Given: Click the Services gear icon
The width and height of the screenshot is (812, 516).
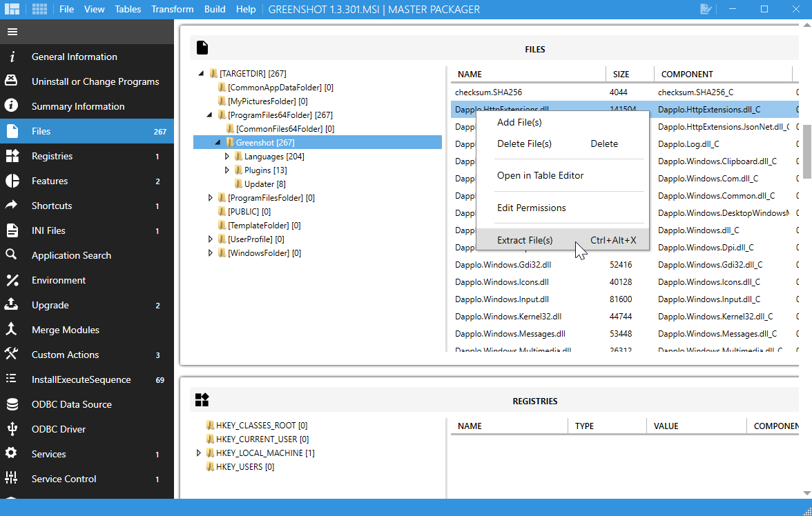Looking at the screenshot, I should (11, 454).
